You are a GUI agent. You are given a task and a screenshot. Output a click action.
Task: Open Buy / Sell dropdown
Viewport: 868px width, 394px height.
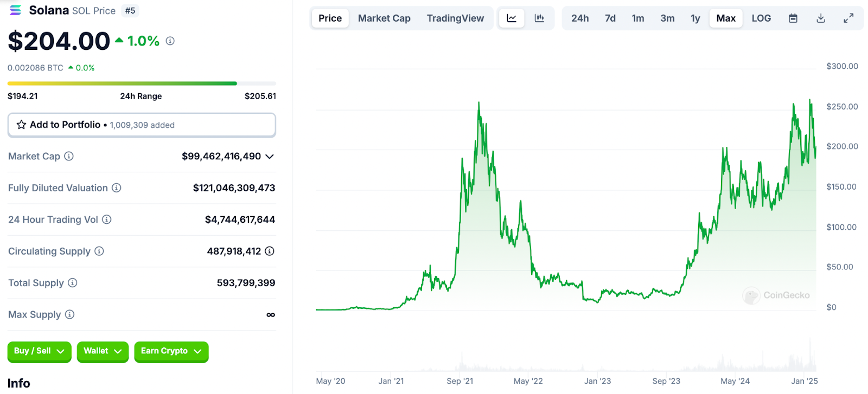39,351
